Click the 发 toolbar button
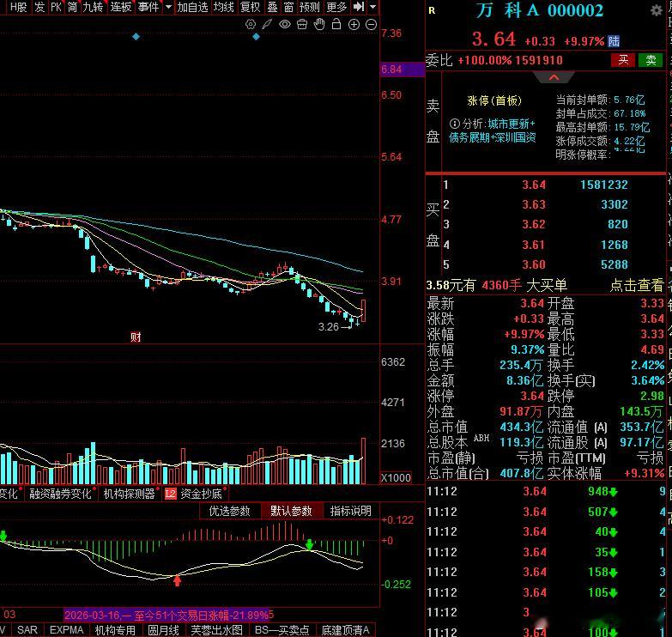 pyautogui.click(x=39, y=6)
